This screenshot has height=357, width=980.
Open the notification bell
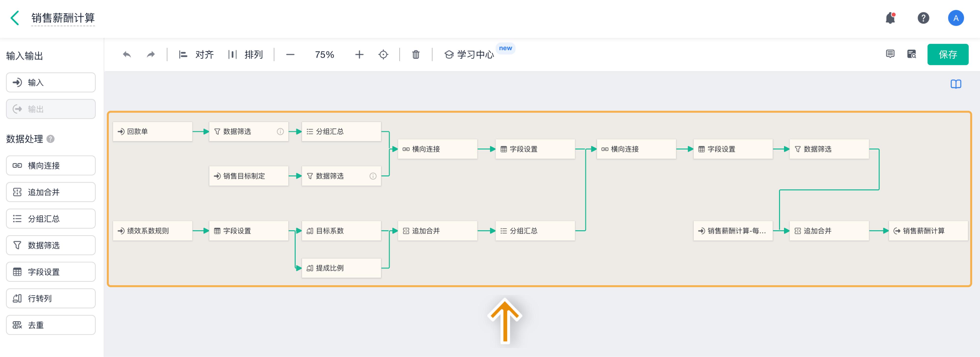tap(890, 18)
